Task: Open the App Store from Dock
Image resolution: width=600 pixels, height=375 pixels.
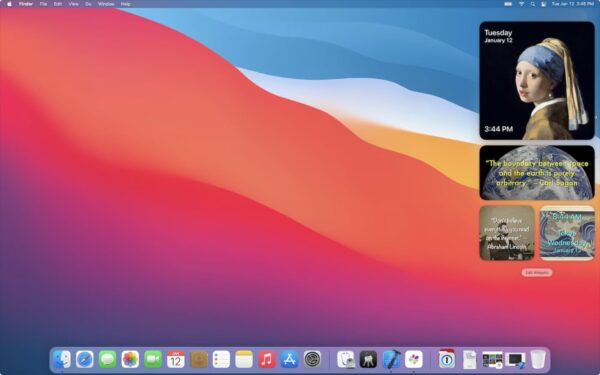Action: 289,360
